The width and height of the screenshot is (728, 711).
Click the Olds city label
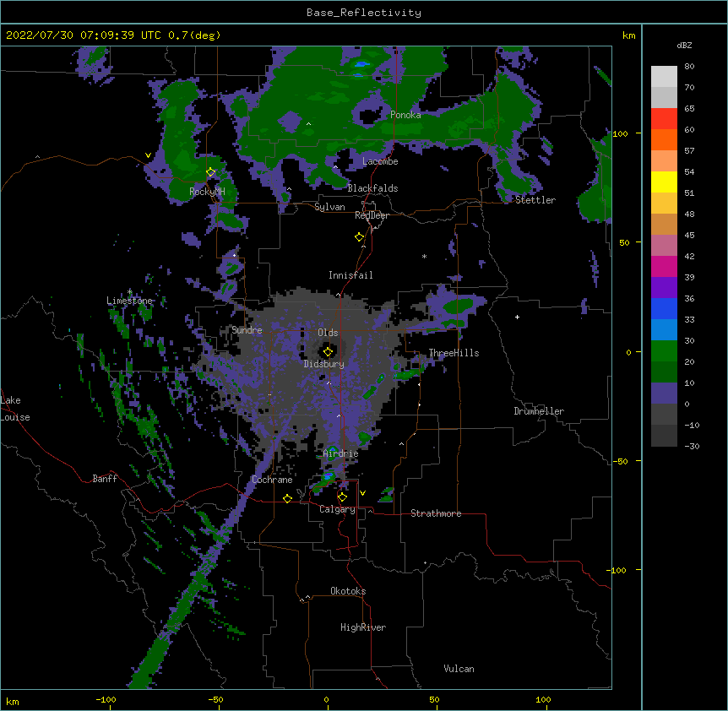[328, 333]
